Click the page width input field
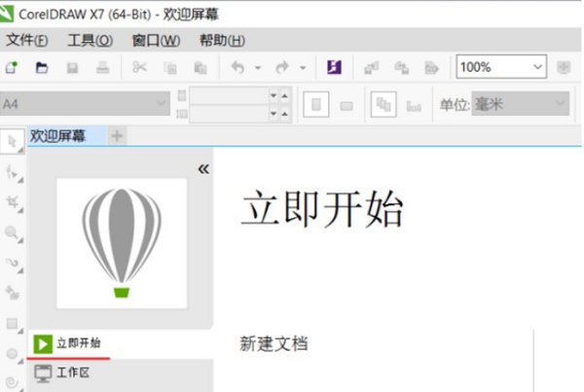The width and height of the screenshot is (584, 392). [x=229, y=95]
